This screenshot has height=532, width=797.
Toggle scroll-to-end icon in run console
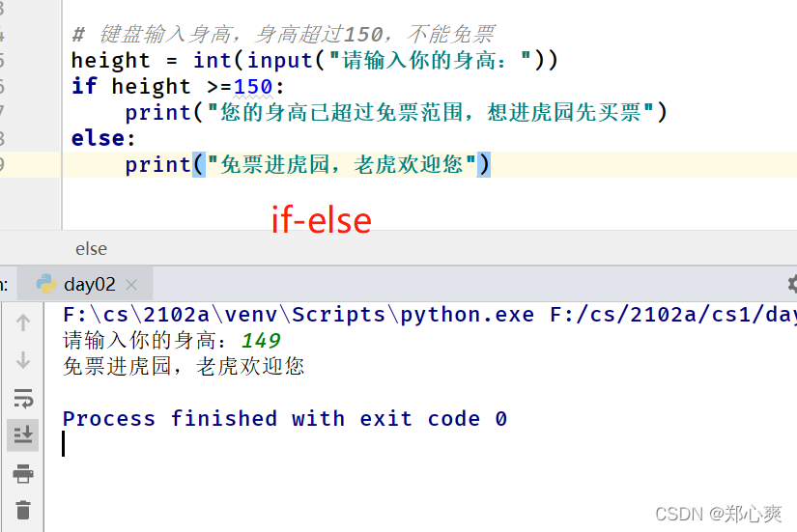[x=23, y=434]
